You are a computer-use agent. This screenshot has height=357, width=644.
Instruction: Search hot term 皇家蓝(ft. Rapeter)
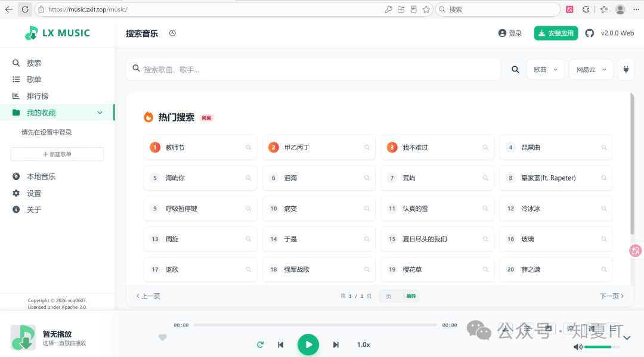coord(556,178)
